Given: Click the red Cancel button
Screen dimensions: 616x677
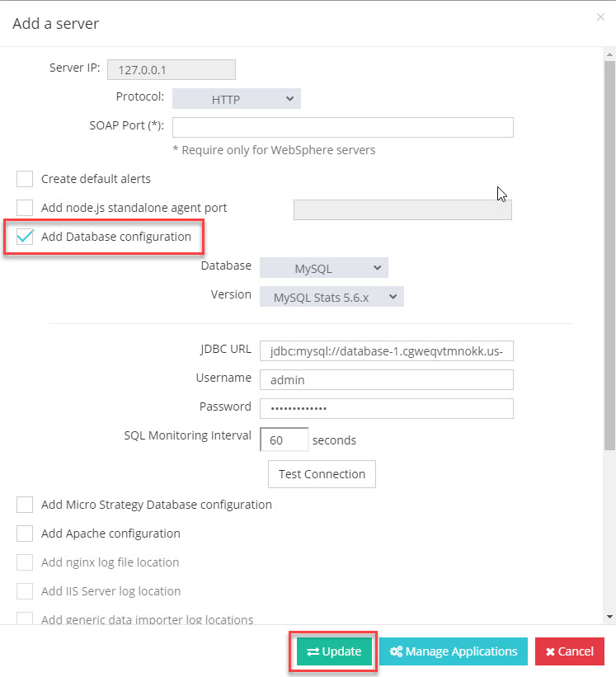Looking at the screenshot, I should (x=569, y=651).
